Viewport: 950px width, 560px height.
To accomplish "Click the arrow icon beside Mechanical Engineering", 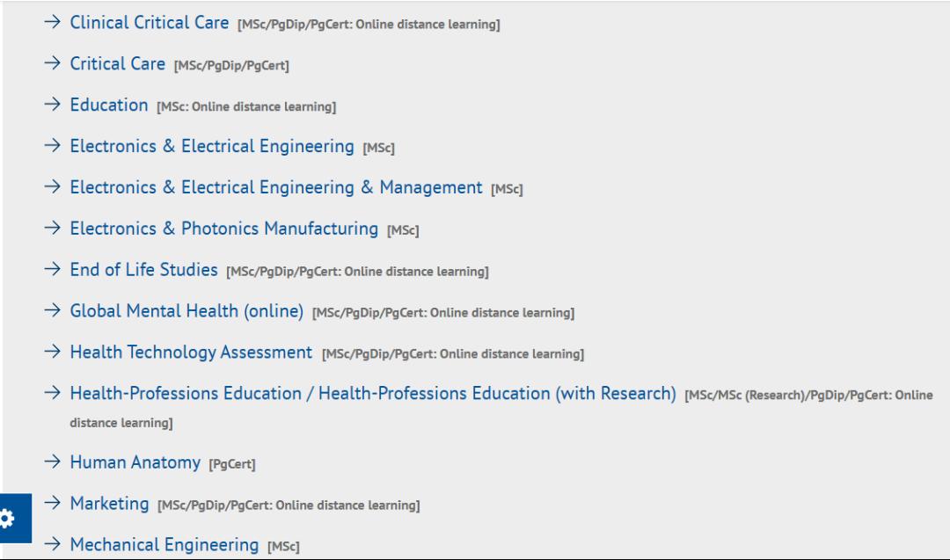I will coord(54,545).
